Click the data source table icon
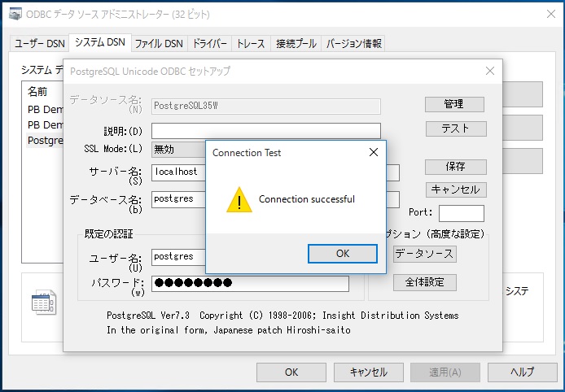This screenshot has height=392, width=565. (x=44, y=302)
